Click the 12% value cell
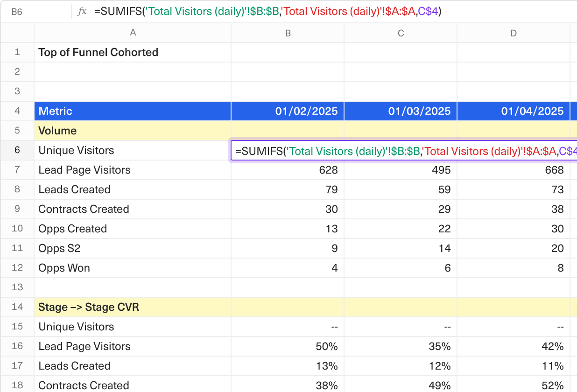Viewport: 577px width, 392px height. coord(401,366)
